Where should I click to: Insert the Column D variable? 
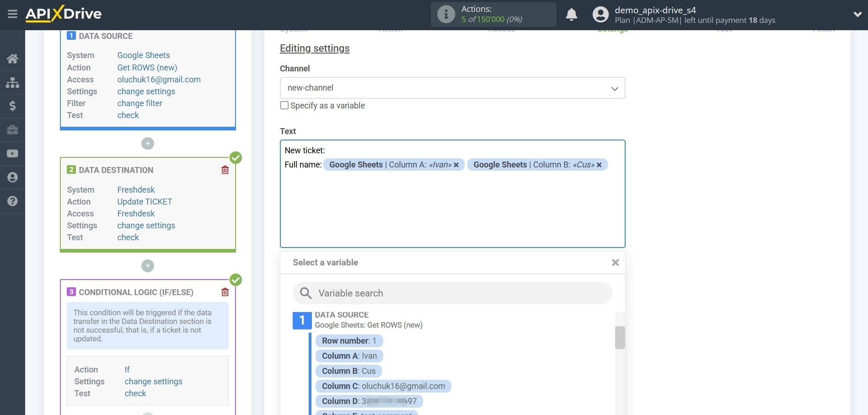point(369,401)
